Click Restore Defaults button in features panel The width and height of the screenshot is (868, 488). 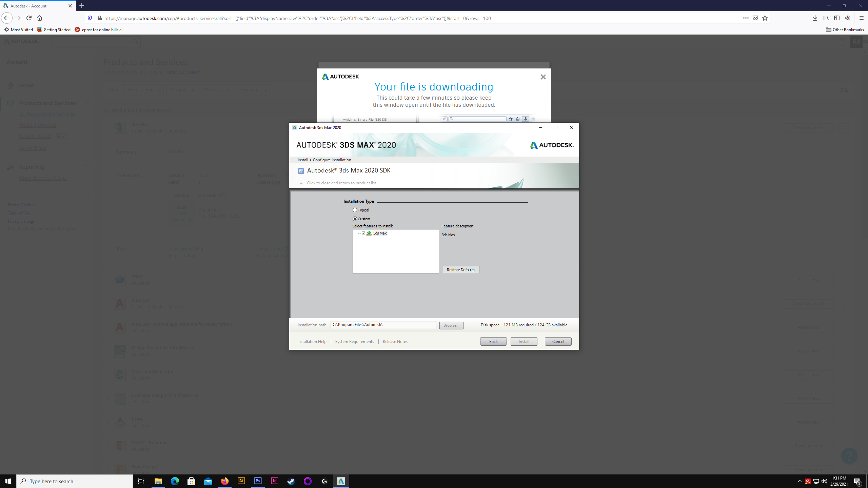[461, 269]
